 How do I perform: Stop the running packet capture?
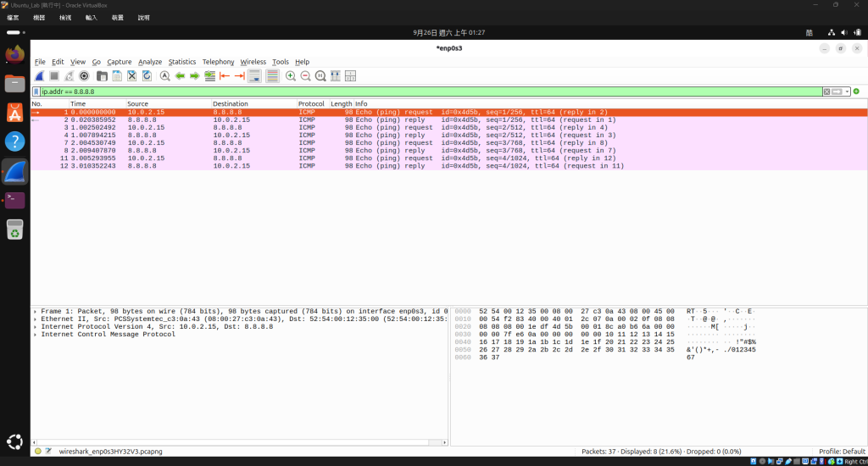pos(54,76)
